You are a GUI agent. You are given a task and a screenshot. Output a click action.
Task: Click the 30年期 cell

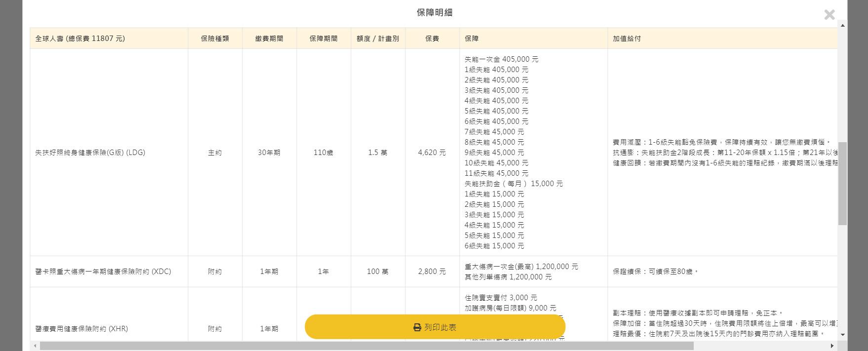(x=269, y=153)
